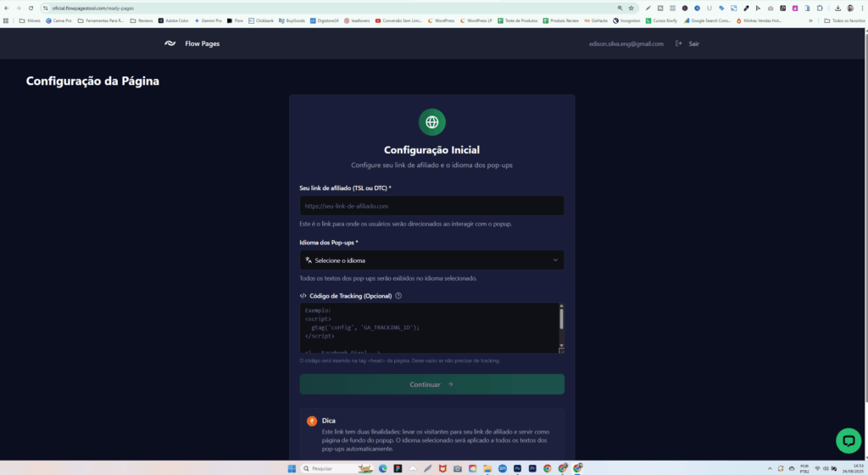This screenshot has width=868, height=475.
Task: Open Microsoft Edge from the taskbar
Action: click(382, 468)
